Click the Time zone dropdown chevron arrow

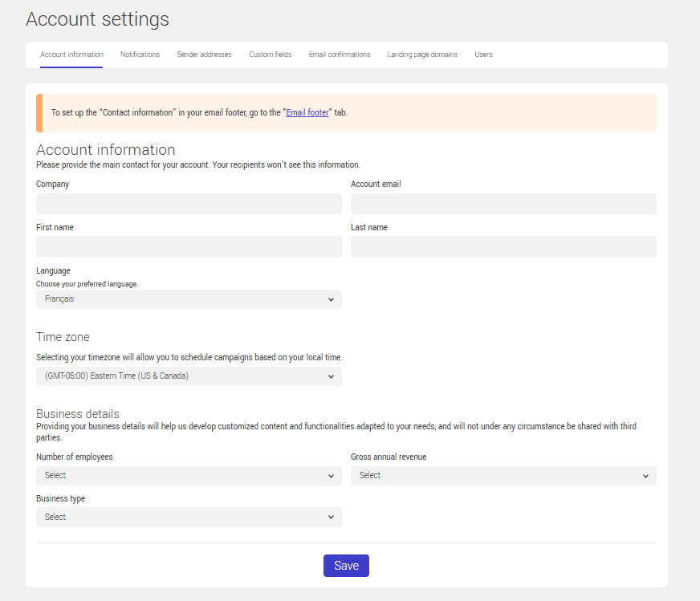point(332,376)
